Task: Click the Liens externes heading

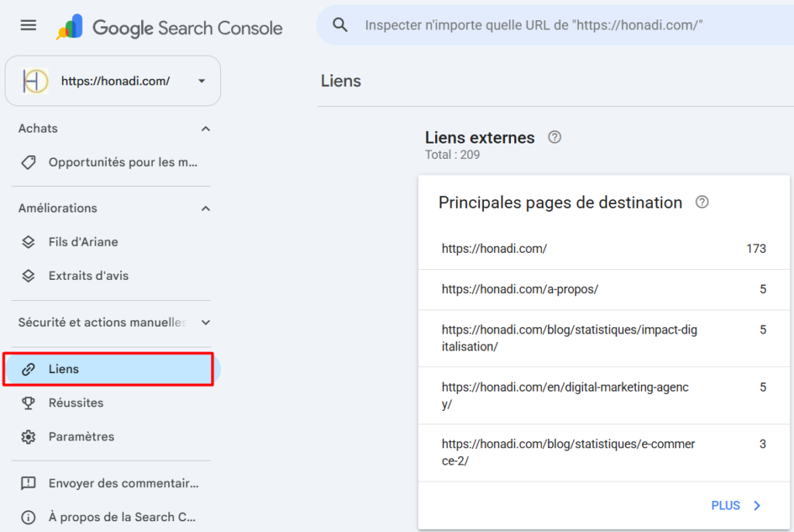Action: [x=479, y=137]
